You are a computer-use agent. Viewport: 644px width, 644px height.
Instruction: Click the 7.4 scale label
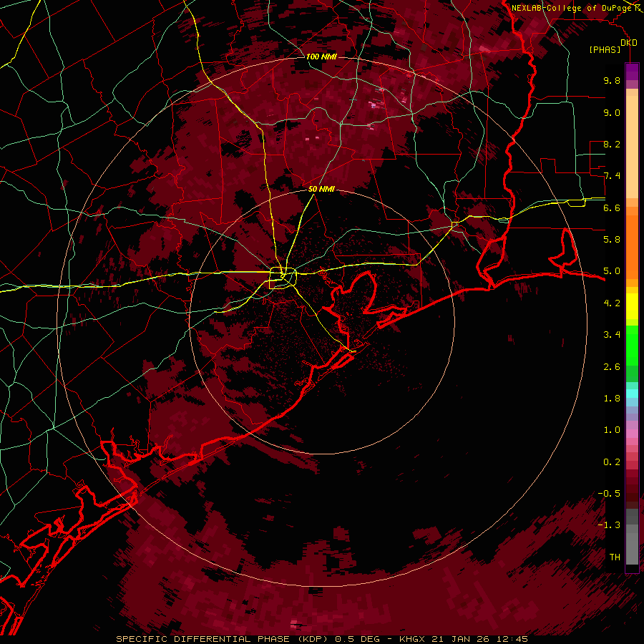click(x=612, y=176)
